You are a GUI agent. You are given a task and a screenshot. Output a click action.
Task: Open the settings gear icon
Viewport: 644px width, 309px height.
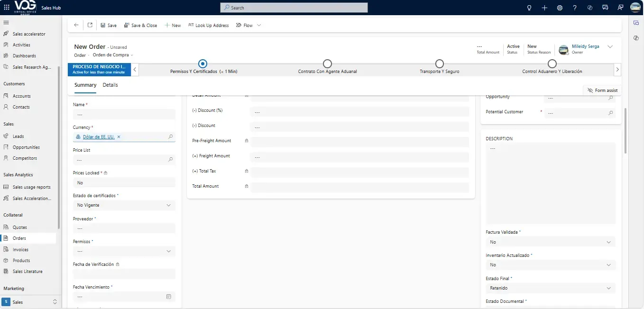tap(560, 8)
